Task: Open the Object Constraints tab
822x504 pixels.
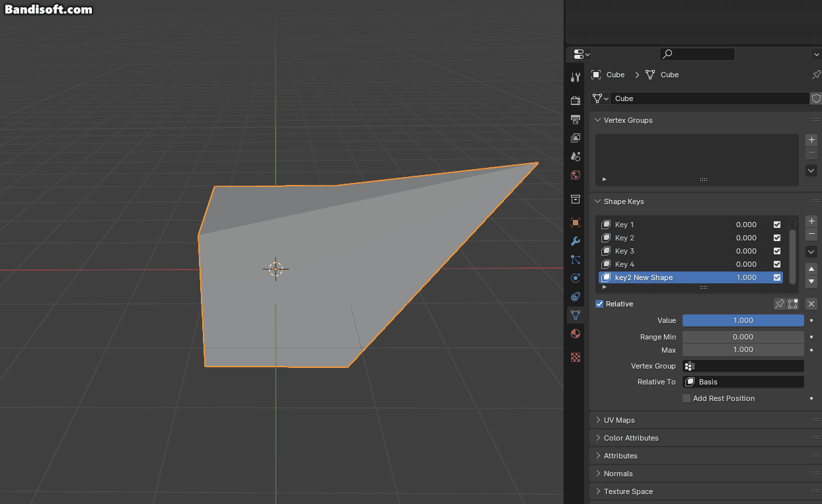Action: coord(576,297)
